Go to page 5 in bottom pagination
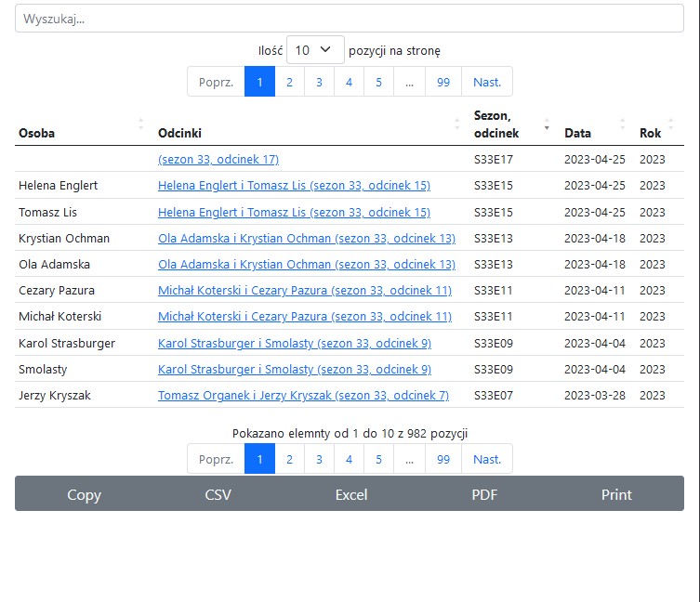This screenshot has width=700, height=602. (x=378, y=459)
